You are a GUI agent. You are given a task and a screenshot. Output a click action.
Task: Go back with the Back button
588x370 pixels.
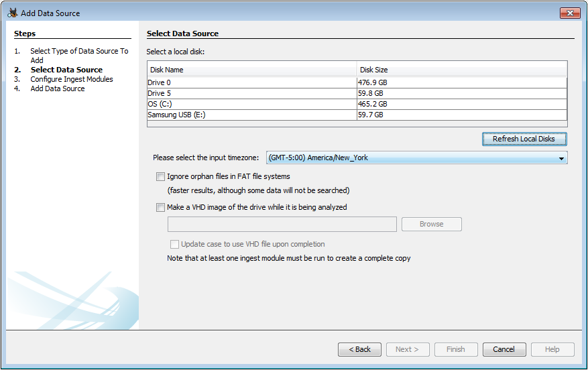[360, 349]
